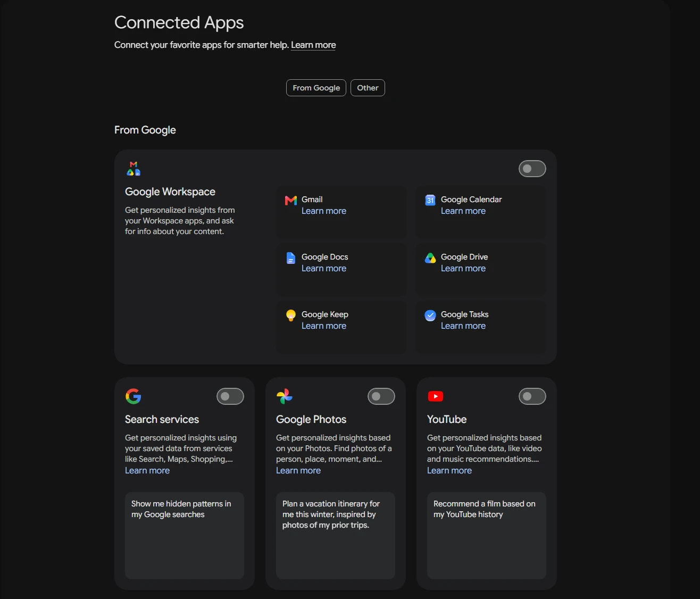Screen dimensions: 700x599
Task: Follow the Google Keep Learn more link
Action: 324,326
